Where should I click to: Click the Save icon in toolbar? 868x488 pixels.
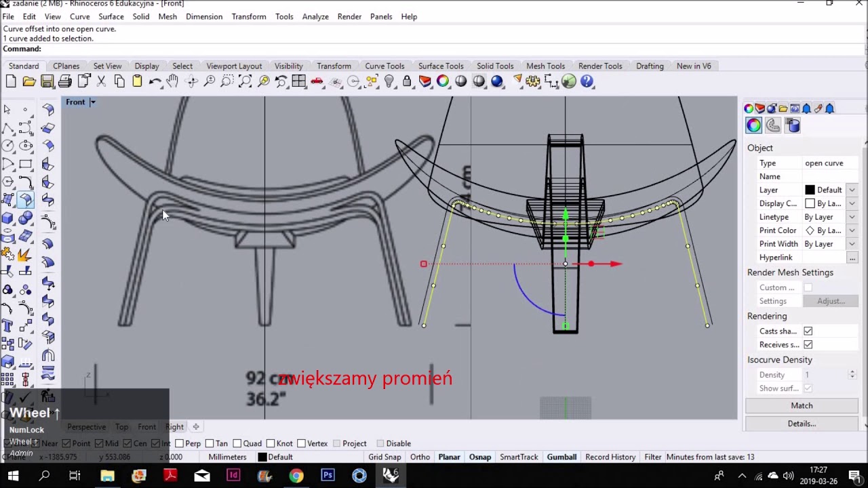click(47, 81)
